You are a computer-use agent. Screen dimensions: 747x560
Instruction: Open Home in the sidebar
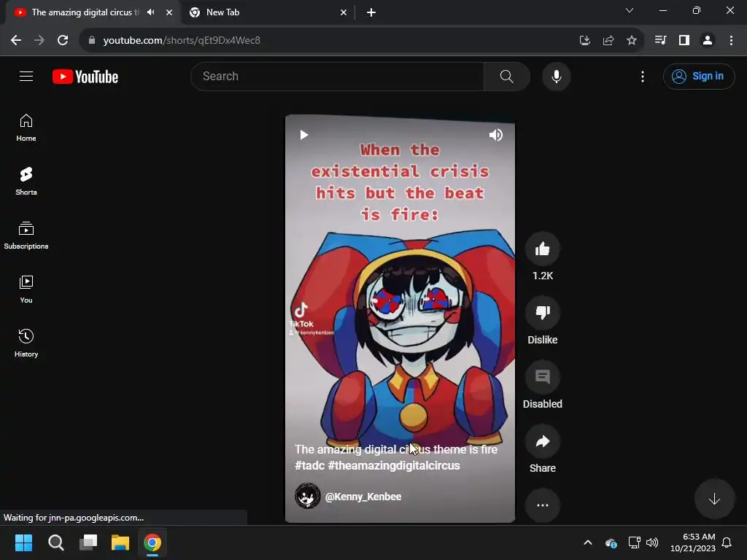coord(26,128)
